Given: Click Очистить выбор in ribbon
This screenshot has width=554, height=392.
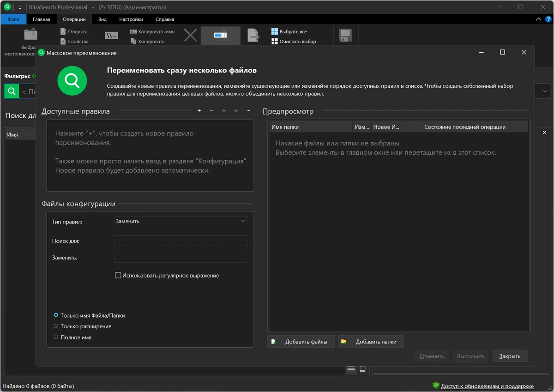Looking at the screenshot, I should [294, 42].
